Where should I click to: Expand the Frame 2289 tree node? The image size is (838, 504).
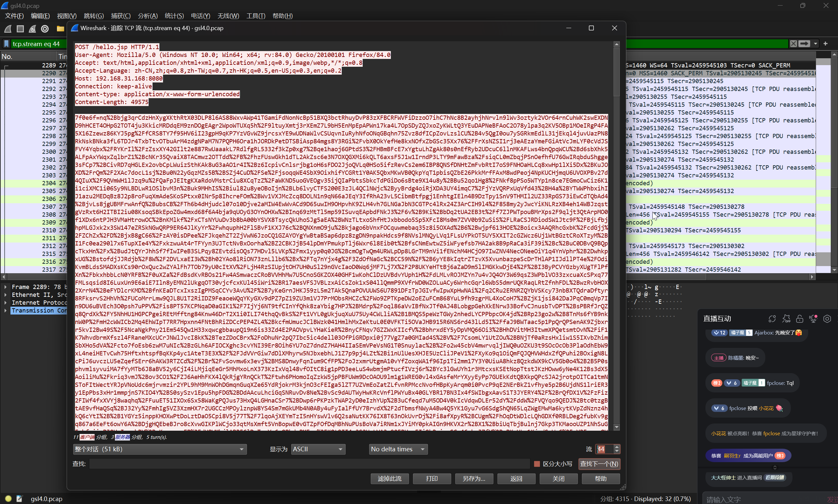pyautogui.click(x=6, y=287)
